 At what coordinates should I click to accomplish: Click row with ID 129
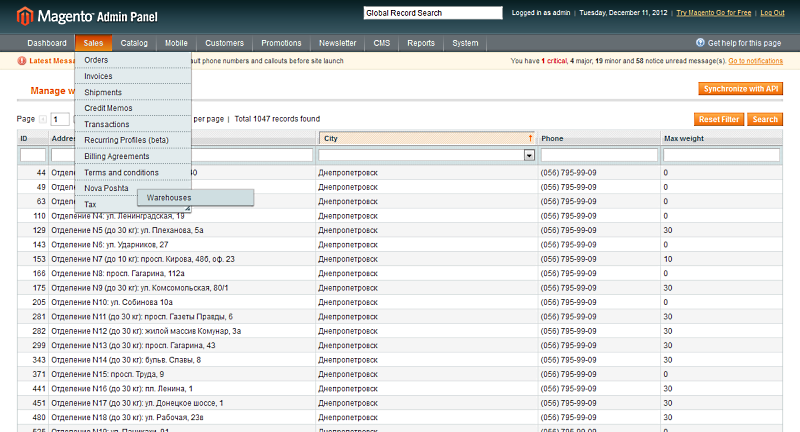(399, 231)
